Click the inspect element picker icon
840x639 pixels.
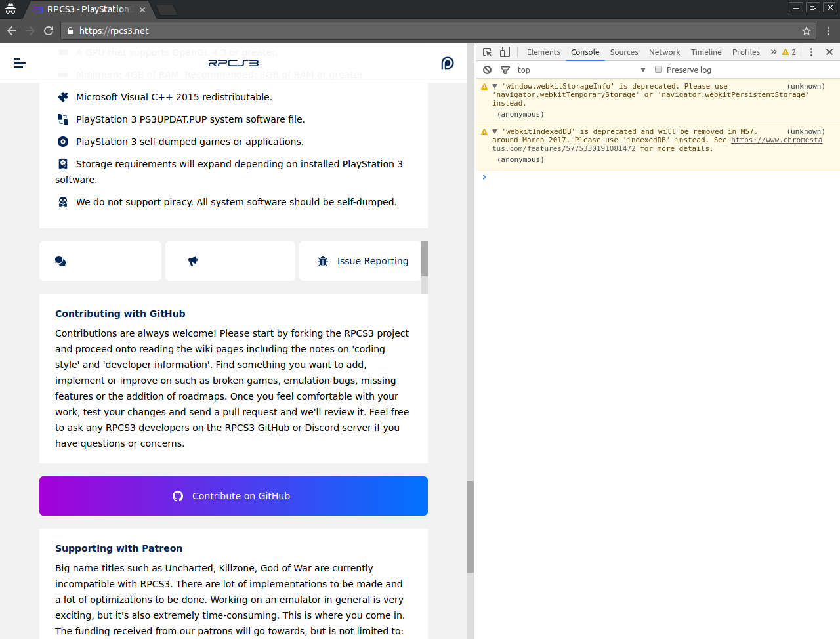point(487,52)
